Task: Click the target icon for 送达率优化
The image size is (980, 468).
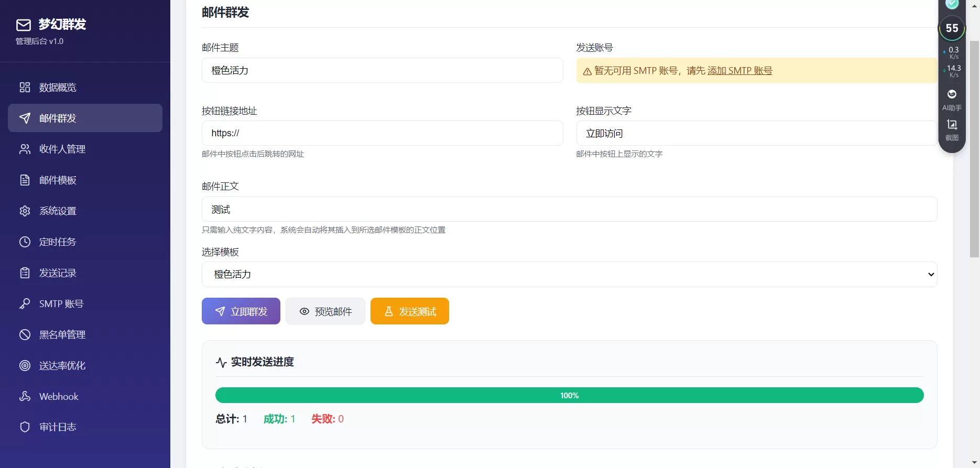Action: click(25, 365)
